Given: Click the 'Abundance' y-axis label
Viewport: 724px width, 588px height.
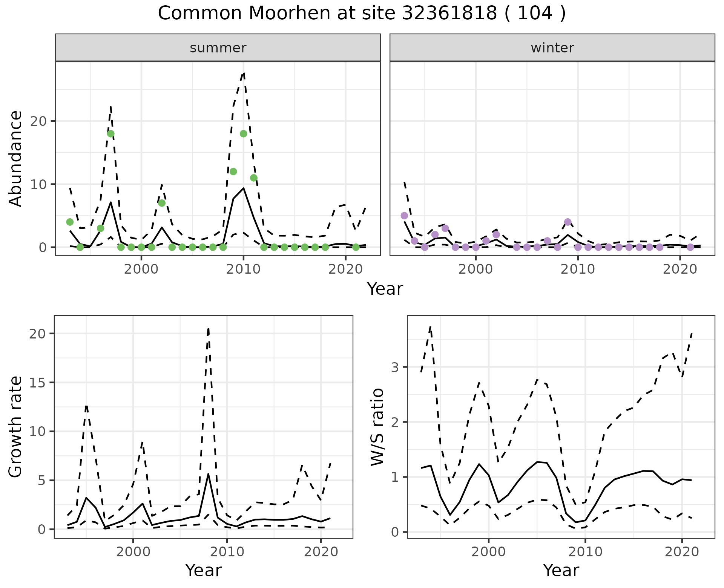Looking at the screenshot, I should click(x=16, y=159).
